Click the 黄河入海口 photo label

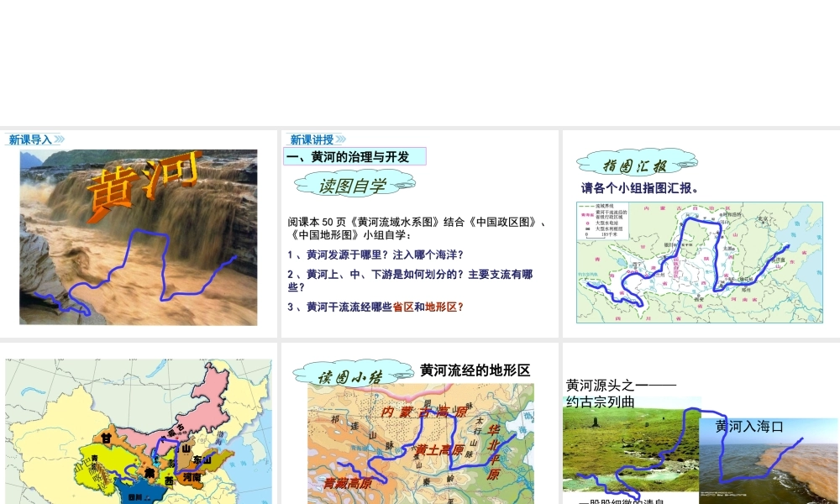749,427
